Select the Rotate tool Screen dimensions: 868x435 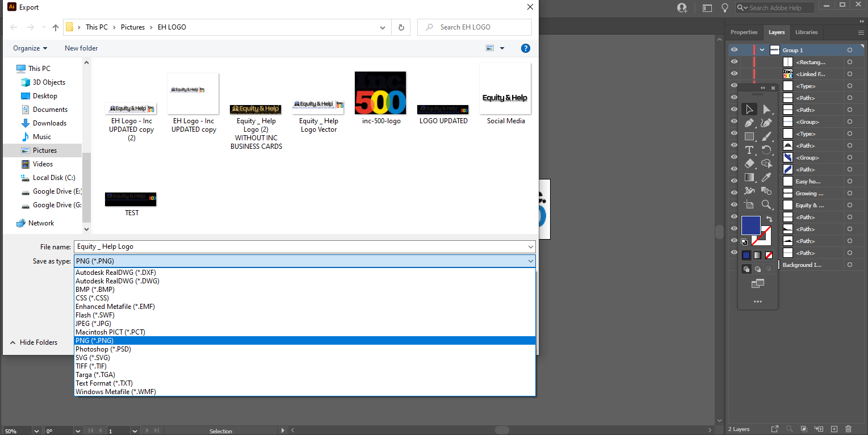pyautogui.click(x=766, y=150)
